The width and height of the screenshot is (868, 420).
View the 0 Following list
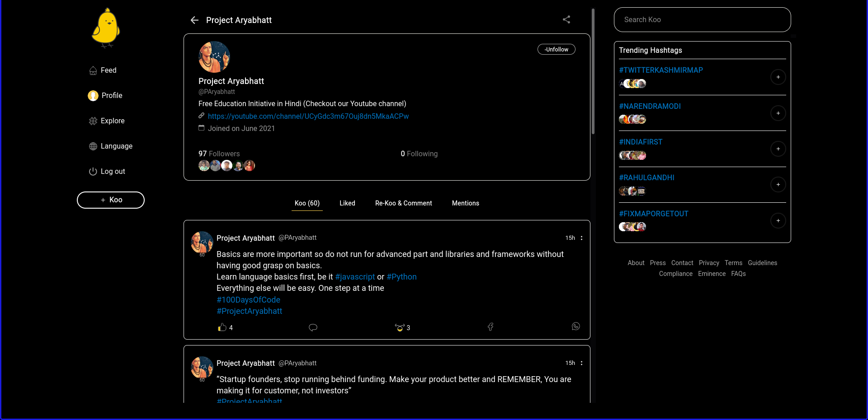point(419,154)
